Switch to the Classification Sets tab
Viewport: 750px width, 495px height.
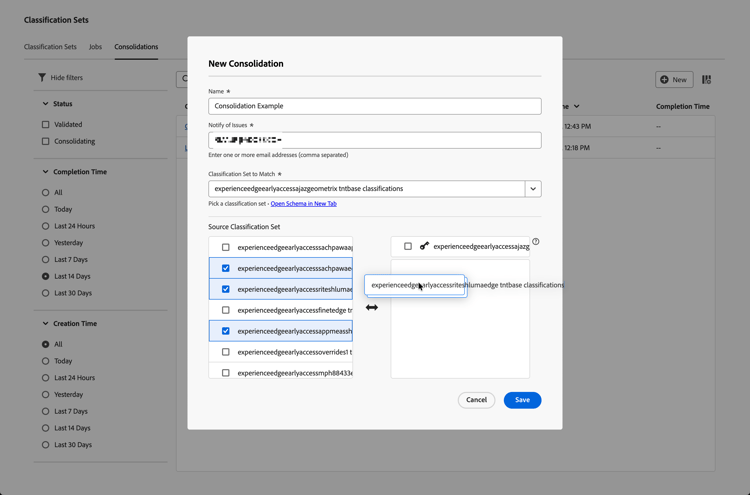pos(50,47)
